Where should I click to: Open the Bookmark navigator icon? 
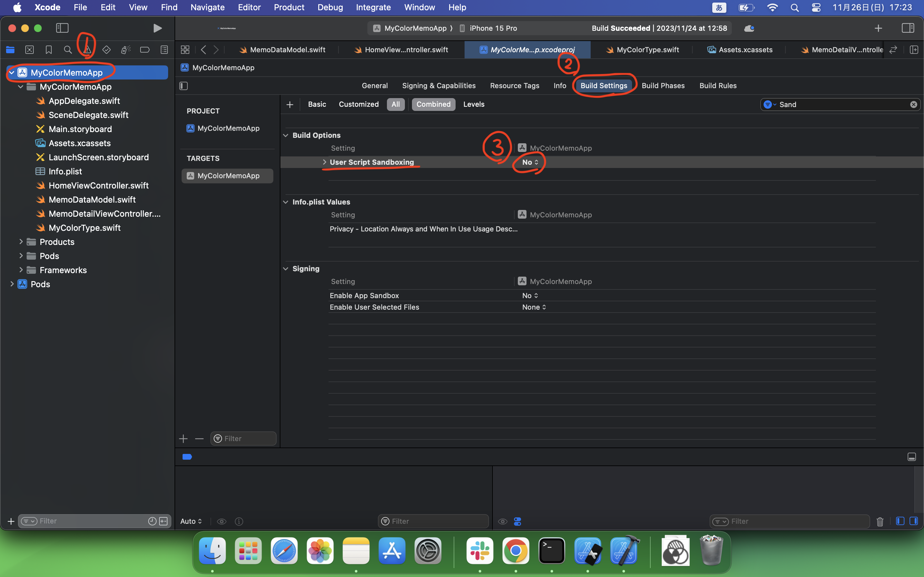pos(48,50)
